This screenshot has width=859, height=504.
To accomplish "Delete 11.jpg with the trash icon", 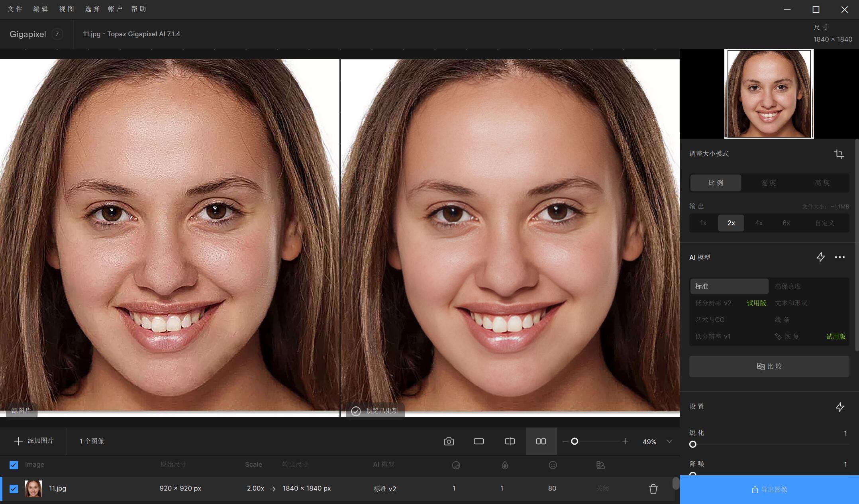I will tap(653, 488).
